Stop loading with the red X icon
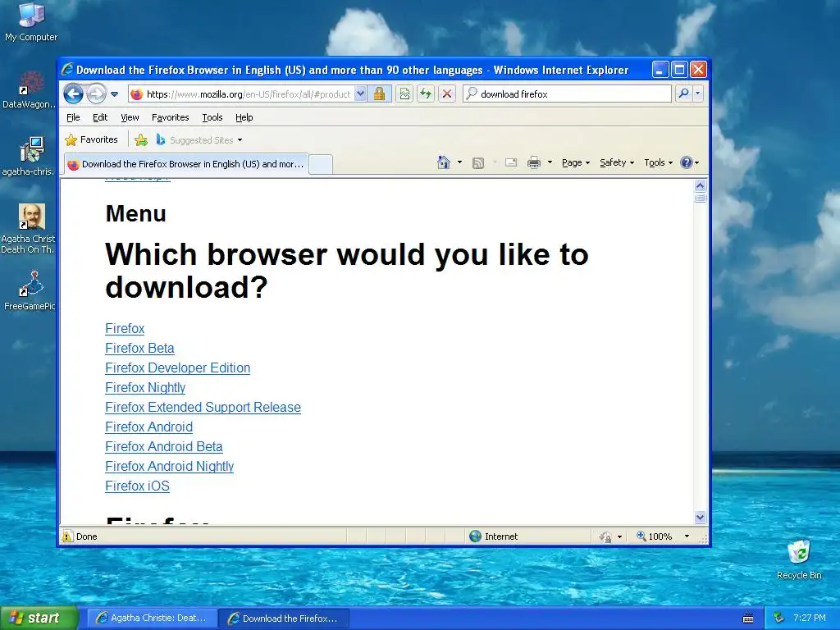This screenshot has width=840, height=630. [x=447, y=94]
